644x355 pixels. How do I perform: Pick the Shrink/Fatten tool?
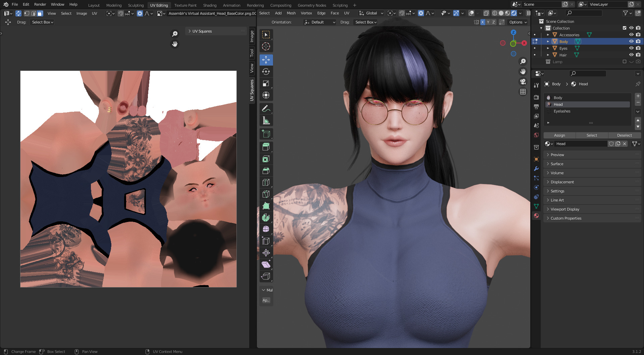266,253
